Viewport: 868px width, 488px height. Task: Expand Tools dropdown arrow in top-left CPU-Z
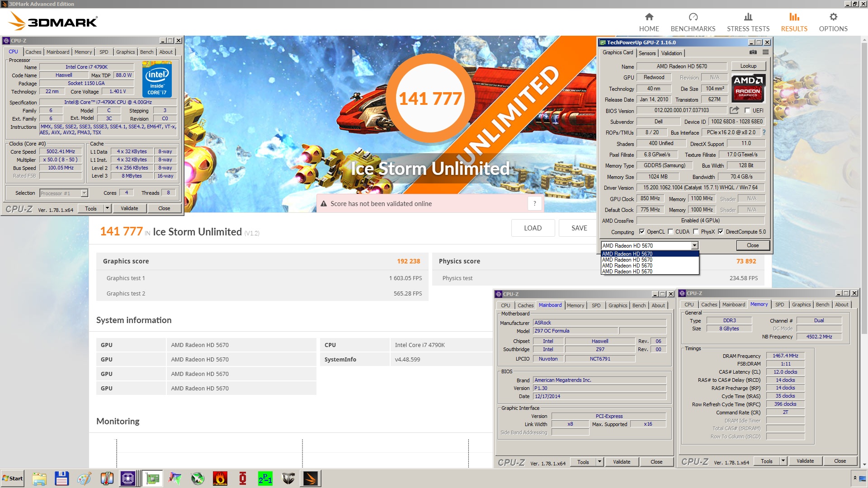[x=107, y=208]
